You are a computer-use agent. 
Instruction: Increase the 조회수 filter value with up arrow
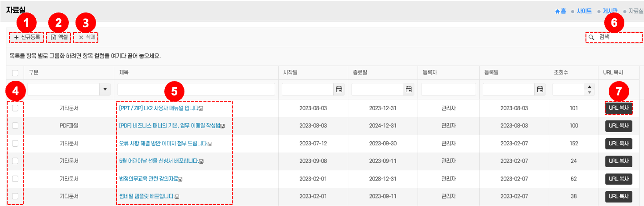click(x=590, y=87)
